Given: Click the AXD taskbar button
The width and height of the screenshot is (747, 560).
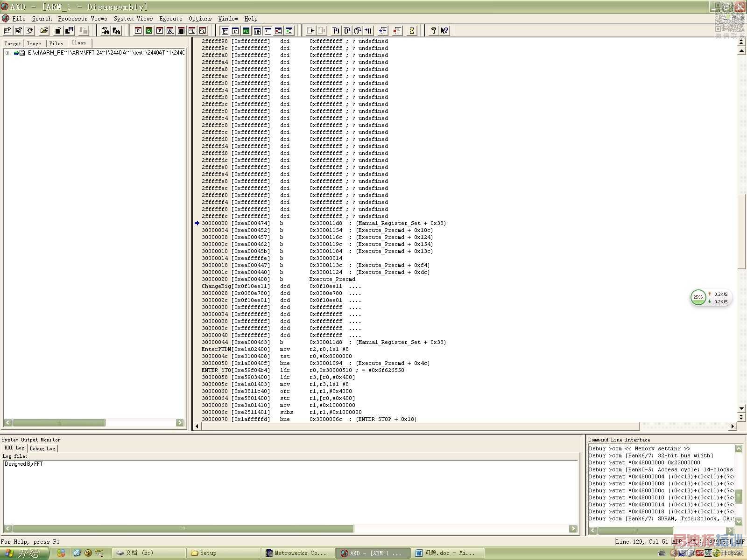Looking at the screenshot, I should coord(373,553).
